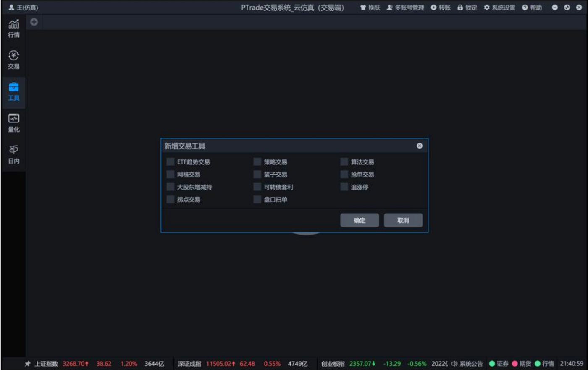This screenshot has width=588, height=370.
Task: Open the 交易 trading sidebar icon
Action: 14,60
